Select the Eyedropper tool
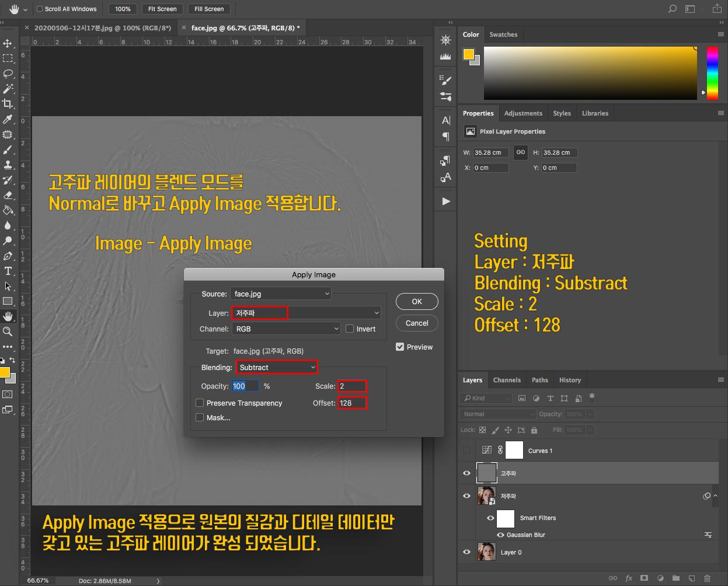The width and height of the screenshot is (728, 586). 8,119
